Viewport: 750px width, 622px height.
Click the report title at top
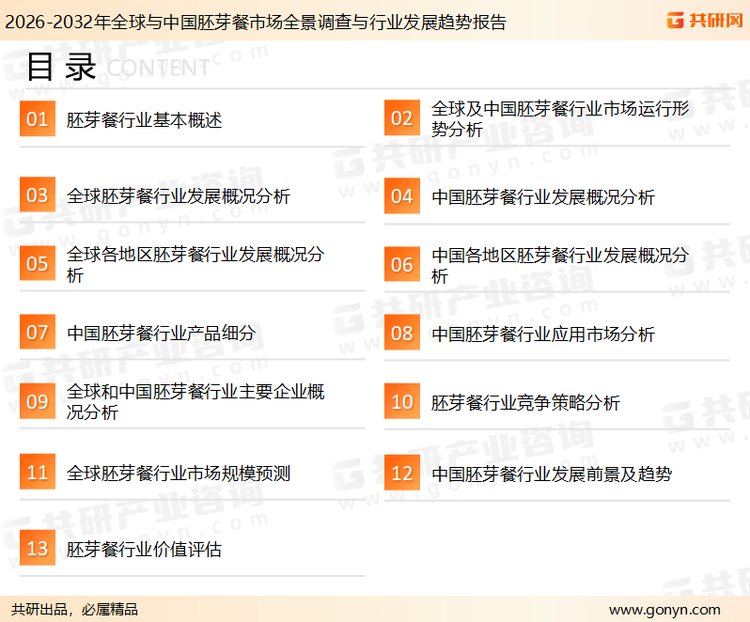pos(255,21)
